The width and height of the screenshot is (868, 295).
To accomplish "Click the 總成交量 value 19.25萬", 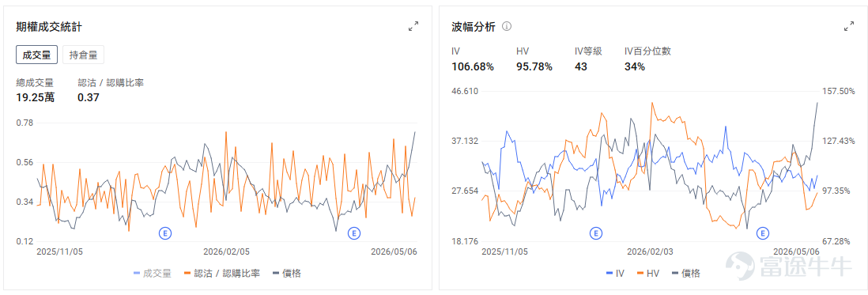I will point(36,97).
